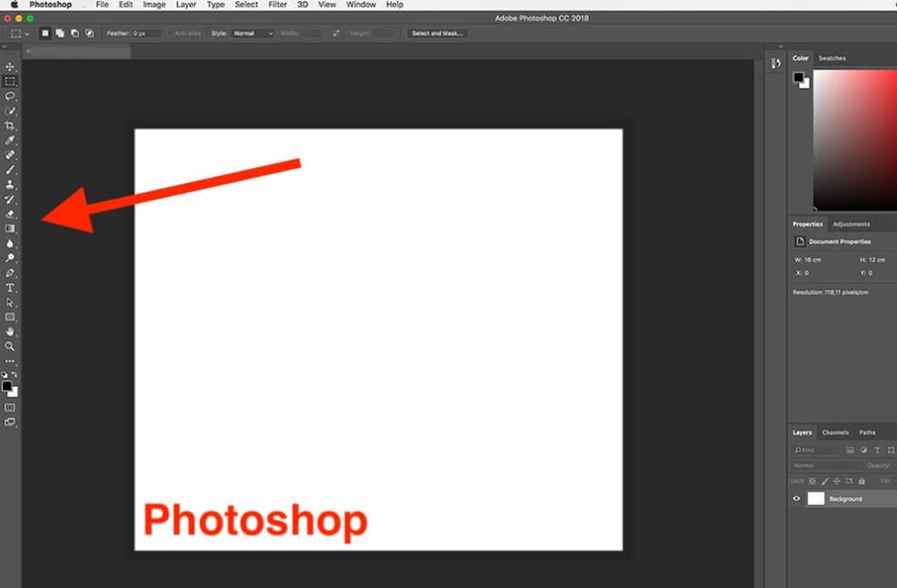897x588 pixels.
Task: Switch to the Swatches tab
Action: 832,59
